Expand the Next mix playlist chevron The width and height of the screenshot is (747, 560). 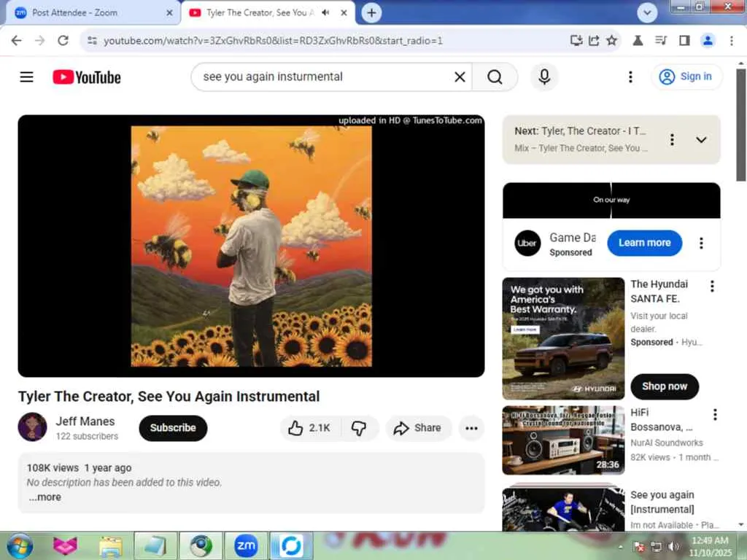coord(701,139)
